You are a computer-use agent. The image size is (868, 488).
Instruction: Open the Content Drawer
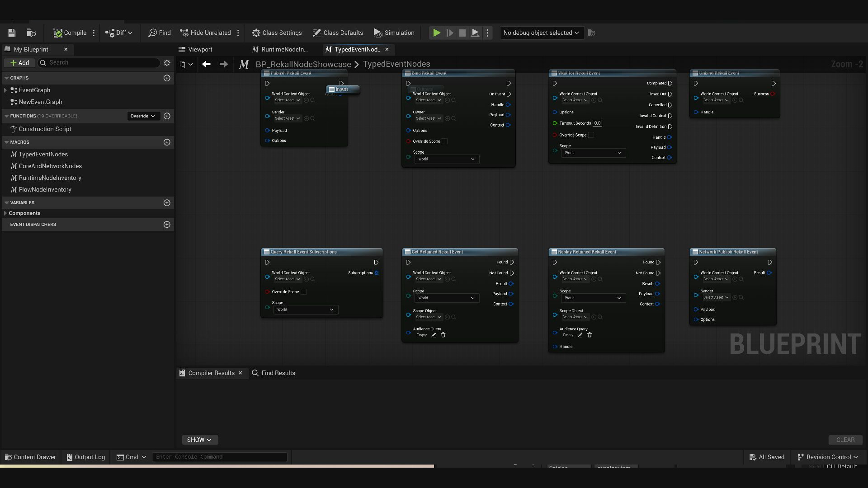tap(30, 457)
